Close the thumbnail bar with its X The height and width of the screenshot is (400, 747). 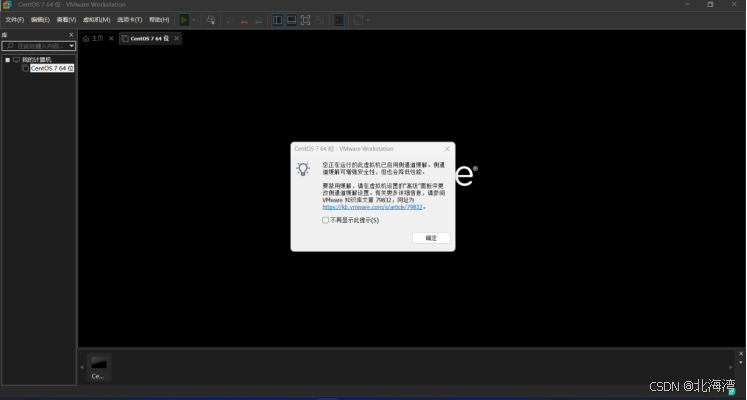point(741,354)
